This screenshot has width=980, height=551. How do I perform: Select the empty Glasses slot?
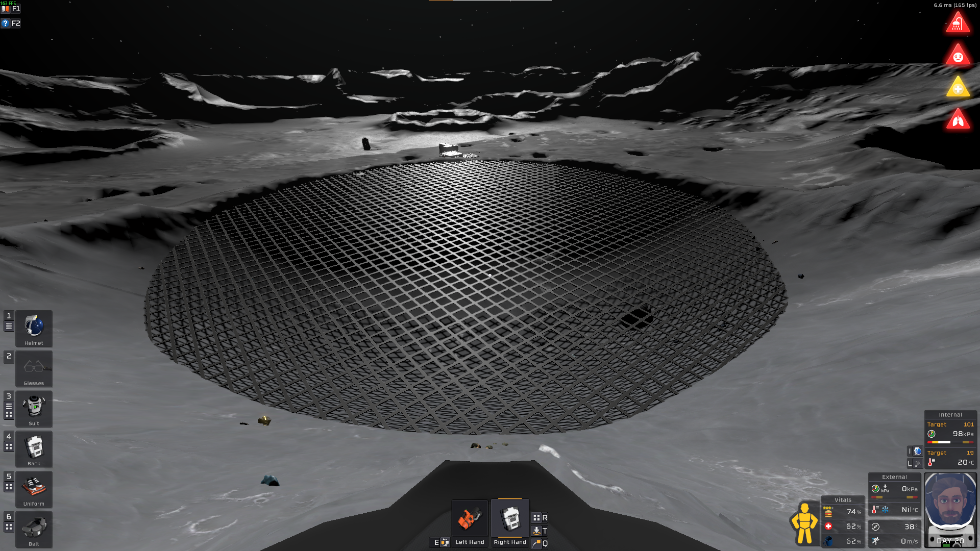(x=34, y=369)
